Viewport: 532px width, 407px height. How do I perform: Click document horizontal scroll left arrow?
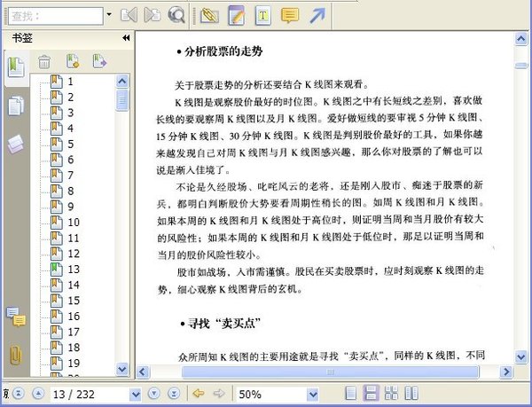[x=143, y=372]
